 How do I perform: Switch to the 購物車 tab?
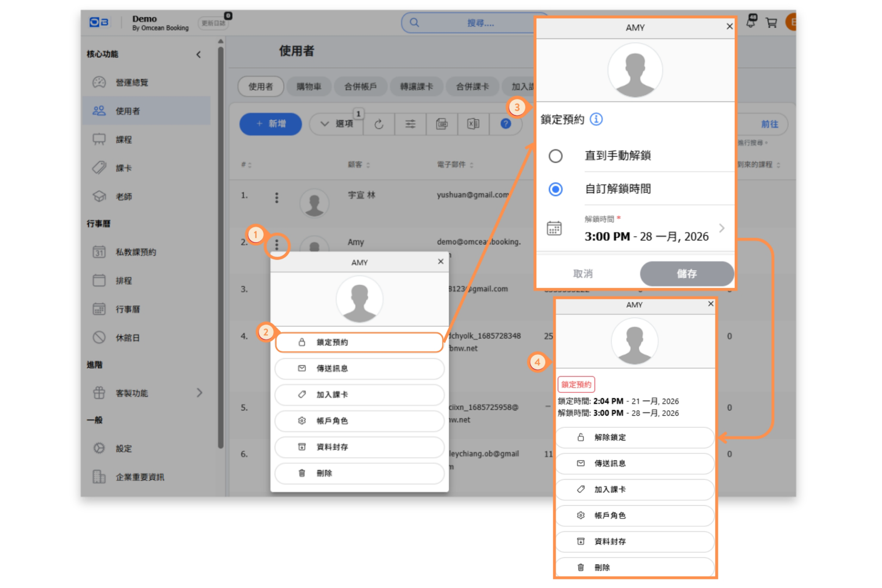tap(309, 87)
